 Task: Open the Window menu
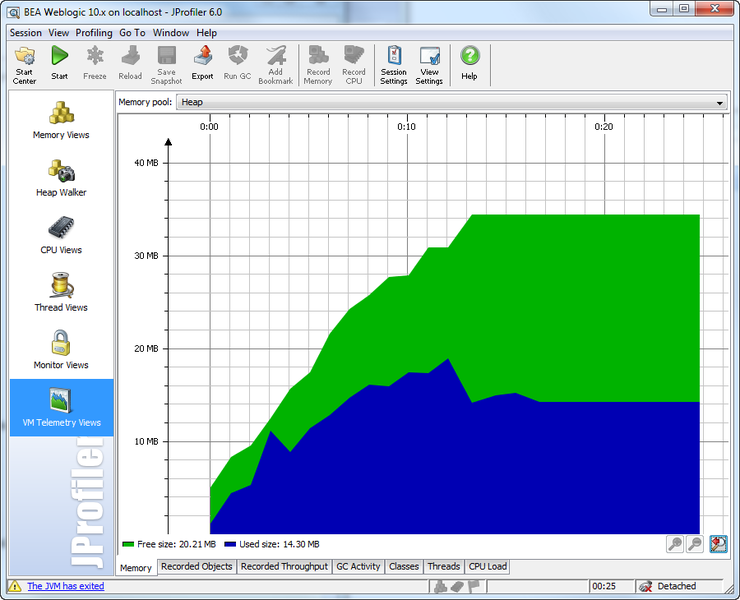click(171, 33)
